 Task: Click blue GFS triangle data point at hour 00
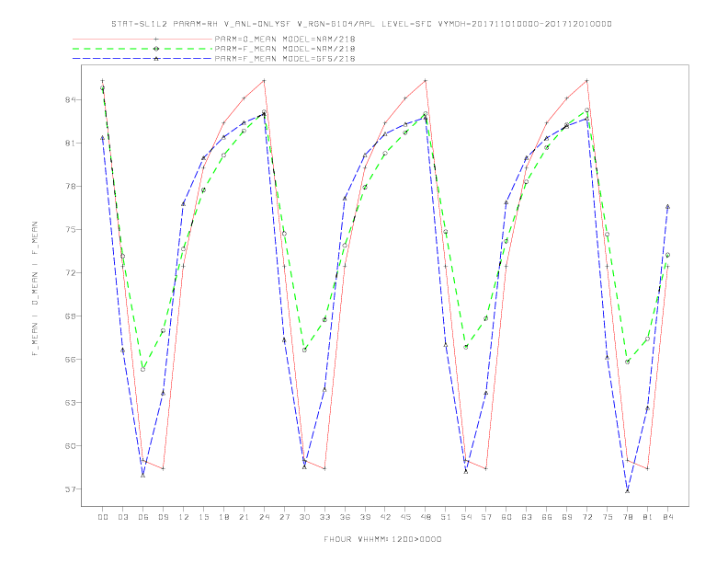pyautogui.click(x=103, y=137)
